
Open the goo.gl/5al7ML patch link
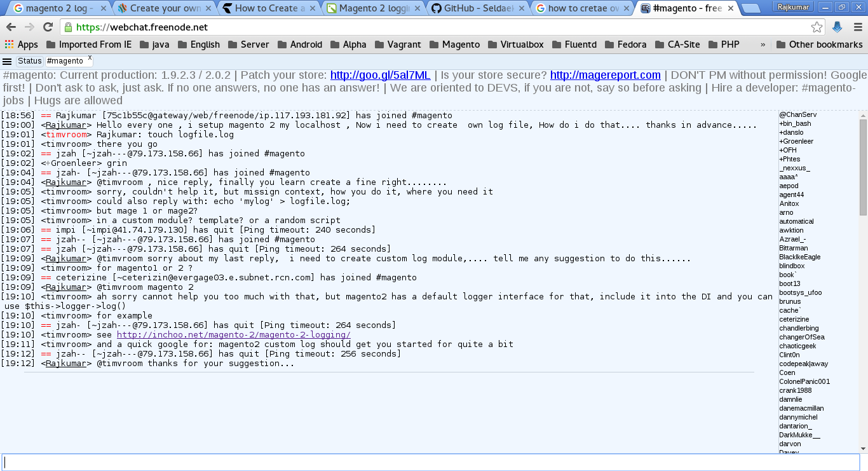coord(381,75)
